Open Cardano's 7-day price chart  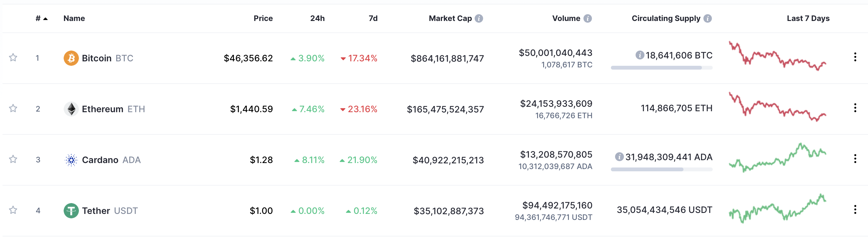pyautogui.click(x=777, y=158)
